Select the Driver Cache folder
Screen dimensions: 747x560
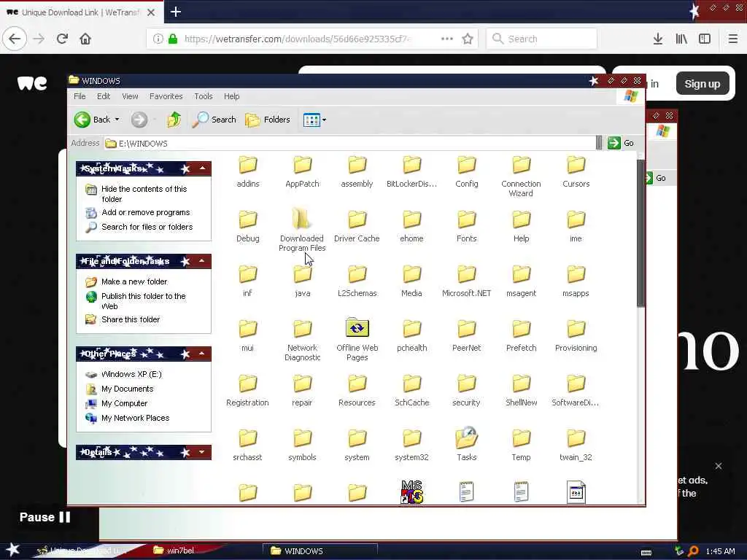[357, 227]
